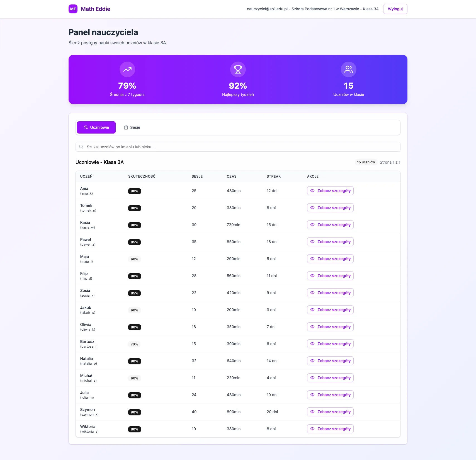The height and width of the screenshot is (460, 476).
Task: Click the eye icon in Ania's details button
Action: [x=312, y=191]
